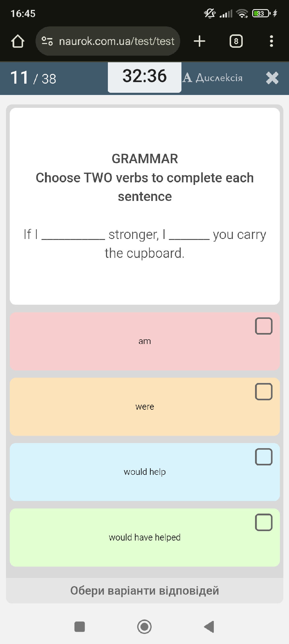The height and width of the screenshot is (644, 289).
Task: Check the 'would help' option
Action: click(144, 472)
